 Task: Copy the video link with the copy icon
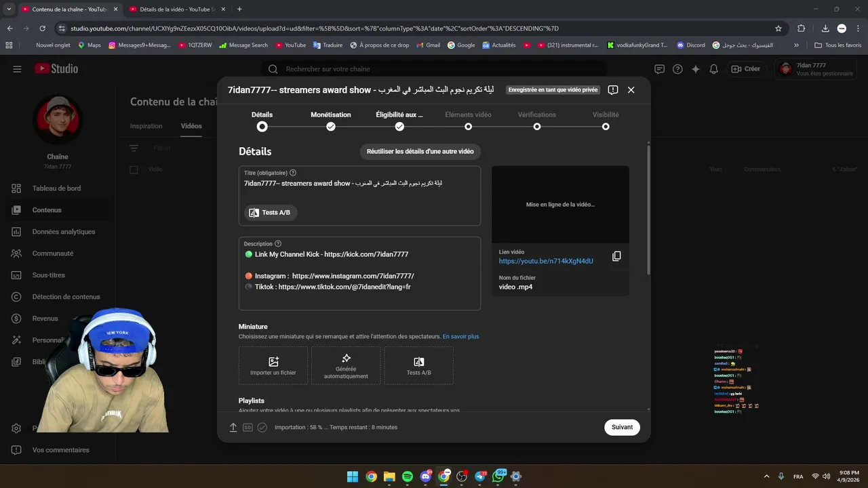(616, 256)
